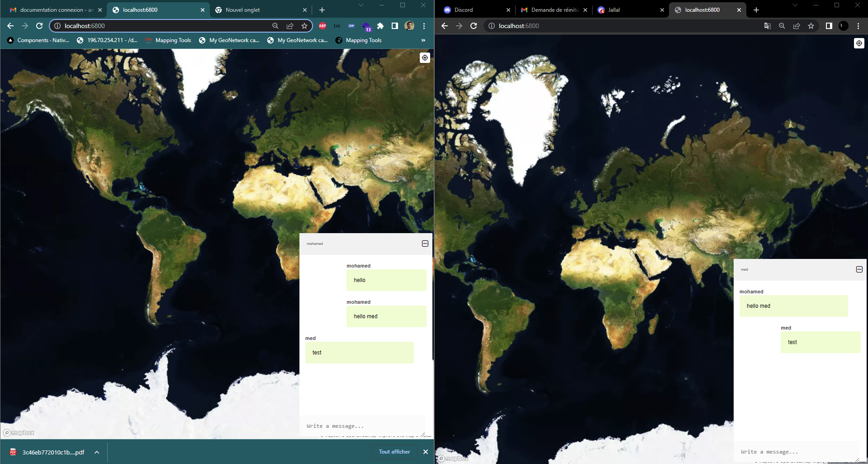Image resolution: width=868 pixels, height=464 pixels.
Task: Reload page in right browser window
Action: pyautogui.click(x=474, y=26)
